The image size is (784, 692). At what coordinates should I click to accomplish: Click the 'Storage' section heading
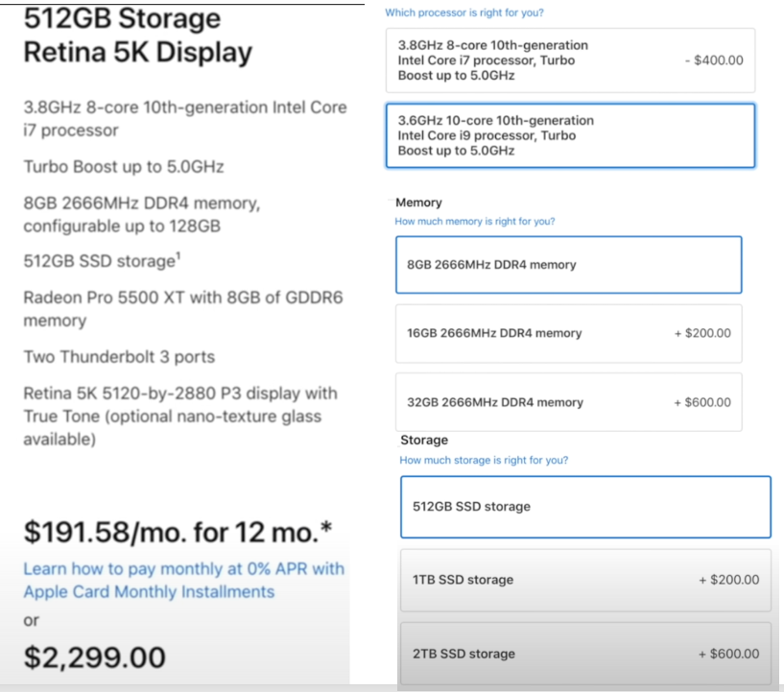coord(424,440)
